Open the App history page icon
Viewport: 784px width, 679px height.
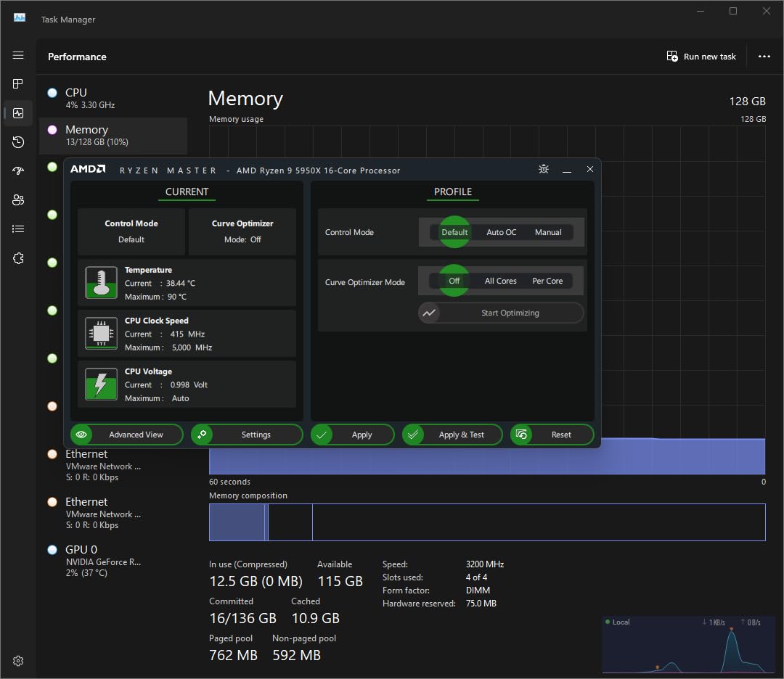pyautogui.click(x=18, y=142)
